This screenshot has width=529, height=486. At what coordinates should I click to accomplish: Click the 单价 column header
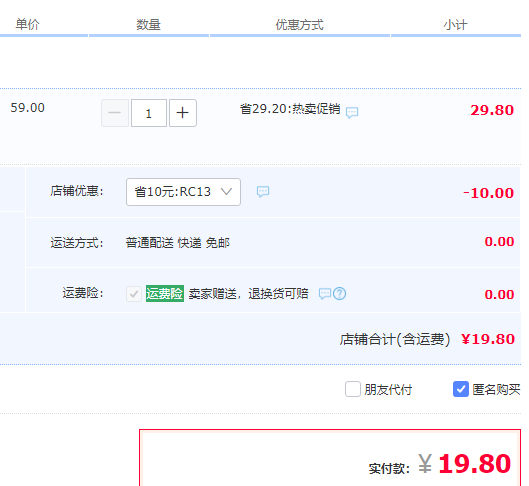pyautogui.click(x=28, y=25)
